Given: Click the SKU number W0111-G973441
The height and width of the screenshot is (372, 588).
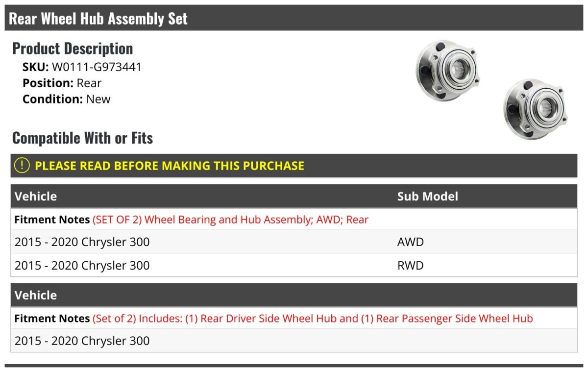Looking at the screenshot, I should [97, 67].
